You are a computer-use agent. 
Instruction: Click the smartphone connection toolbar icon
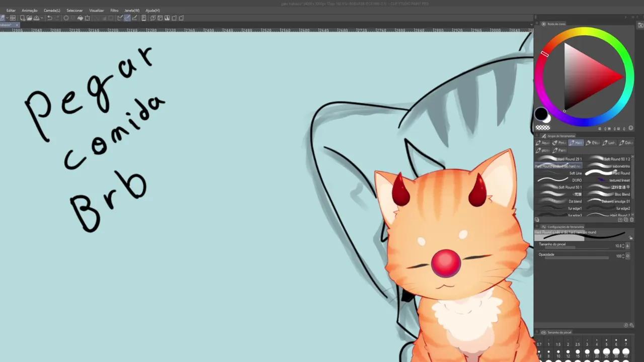click(x=144, y=18)
